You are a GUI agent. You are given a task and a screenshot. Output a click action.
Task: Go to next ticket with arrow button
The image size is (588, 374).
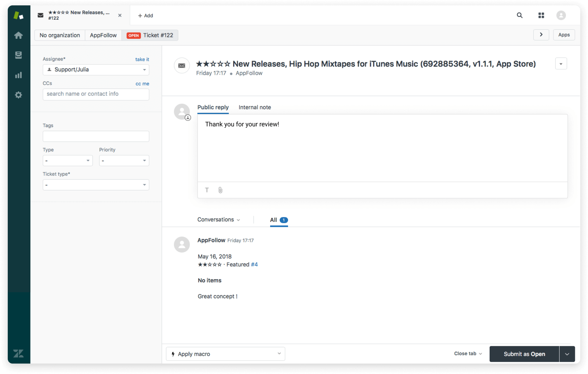pyautogui.click(x=541, y=35)
